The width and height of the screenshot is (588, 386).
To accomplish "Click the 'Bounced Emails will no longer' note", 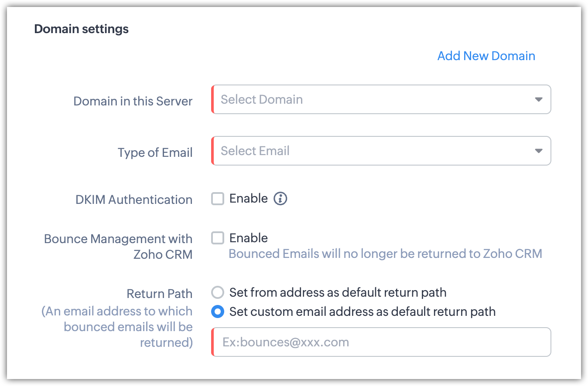I will pyautogui.click(x=385, y=254).
